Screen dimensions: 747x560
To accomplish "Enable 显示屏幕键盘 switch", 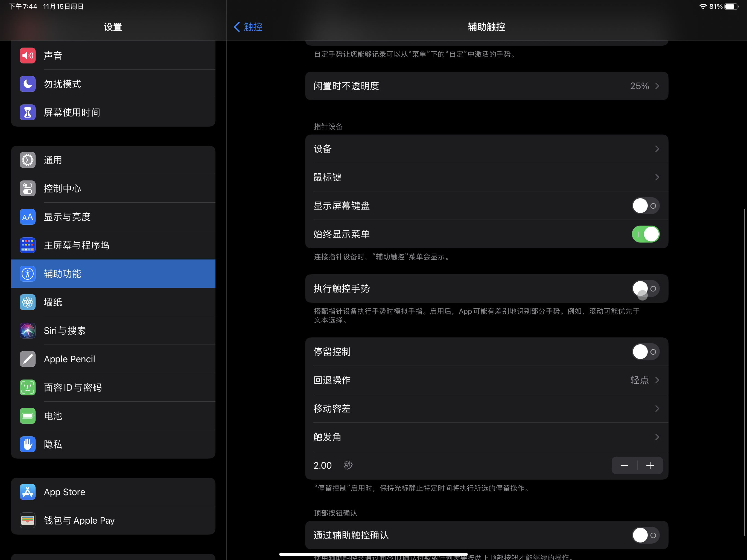I will click(645, 206).
